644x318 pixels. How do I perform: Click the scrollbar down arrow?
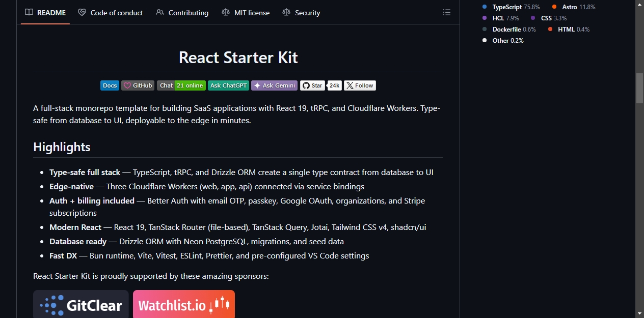tap(639, 313)
